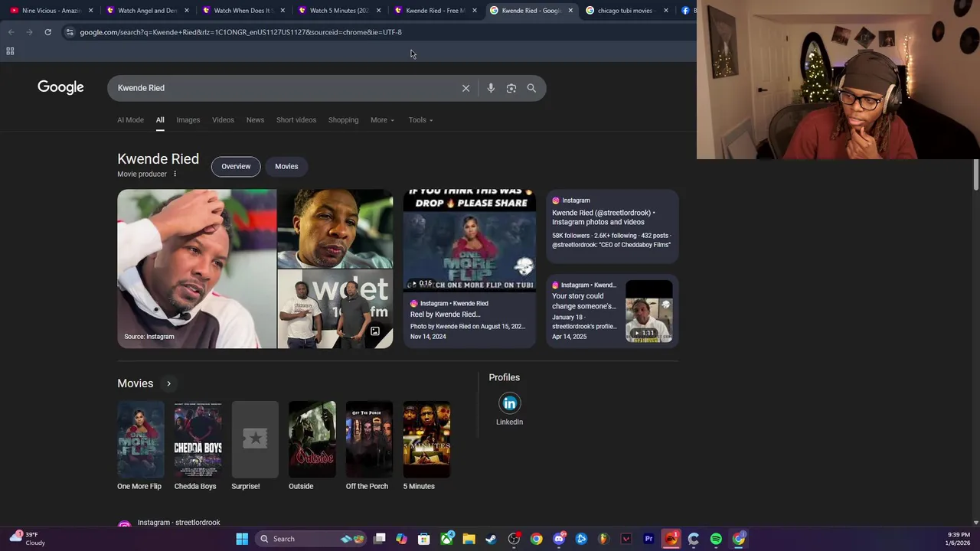The width and height of the screenshot is (980, 551).
Task: Open the apps grid in bookmarks bar
Action: pyautogui.click(x=10, y=51)
